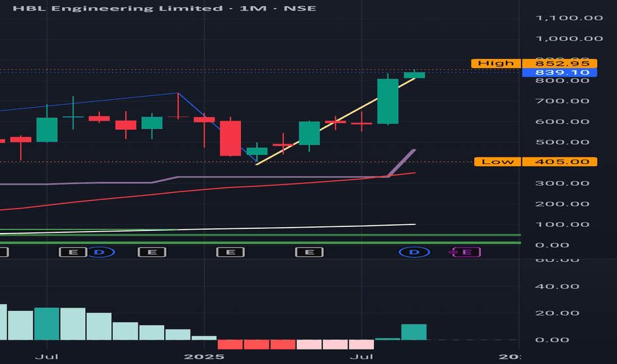The height and width of the screenshot is (364, 617).
Task: Click the 40.00 indicator axis label
Action: point(557,287)
